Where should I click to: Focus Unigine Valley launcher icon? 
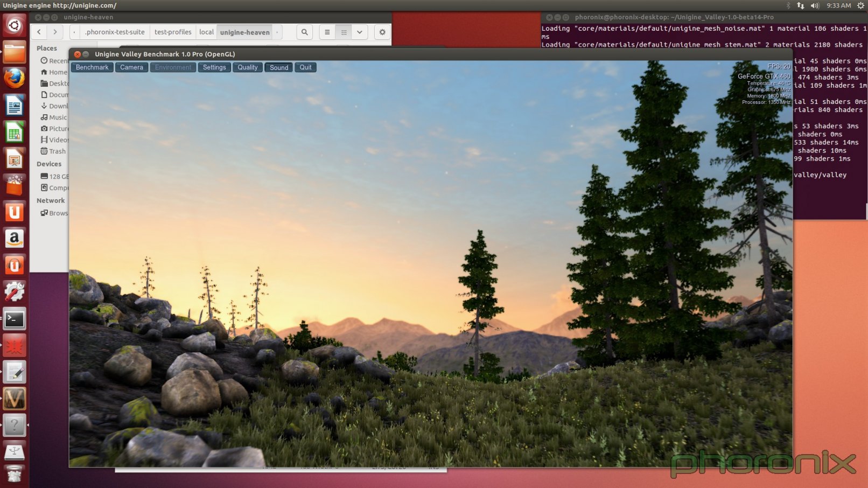click(15, 399)
